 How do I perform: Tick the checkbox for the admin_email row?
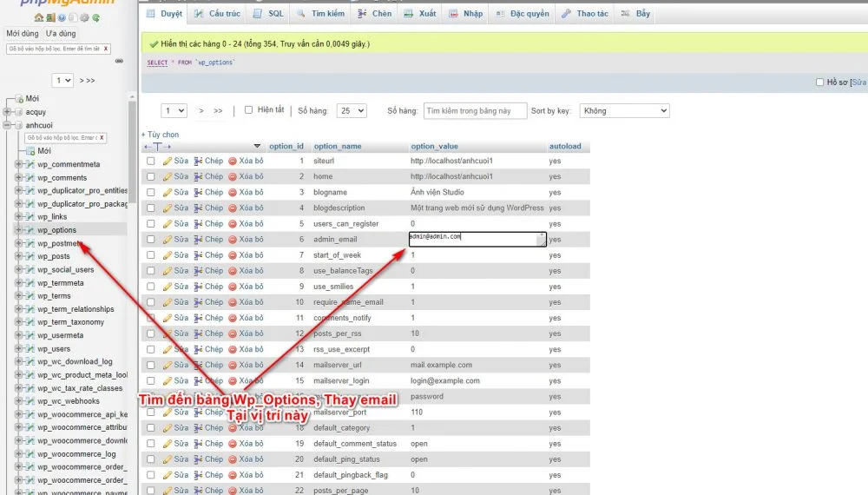[150, 240]
